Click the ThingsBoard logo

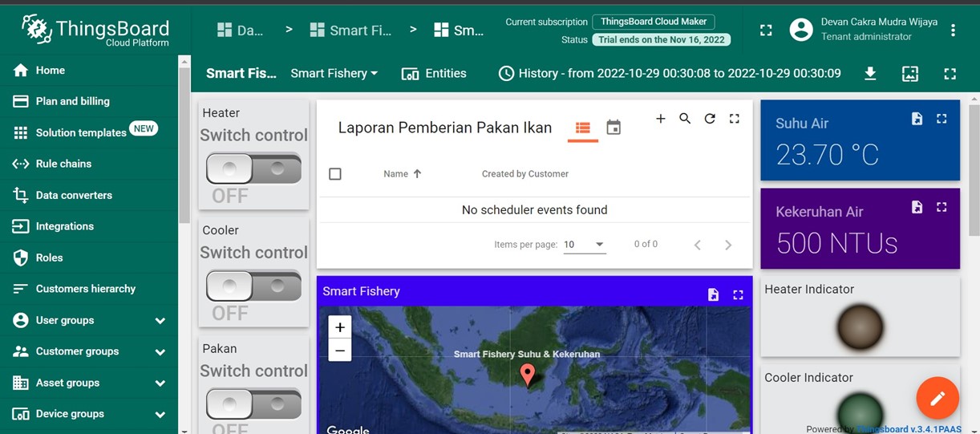[95, 30]
